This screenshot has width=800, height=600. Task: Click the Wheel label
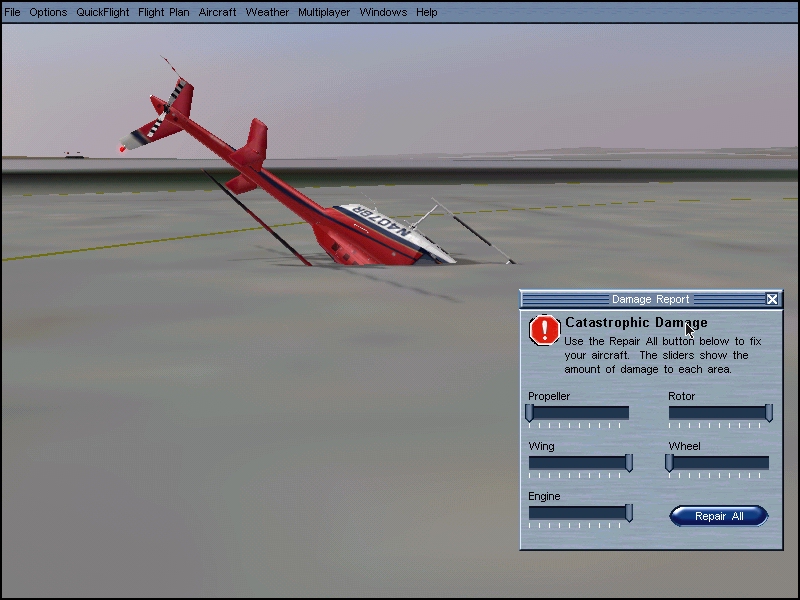[x=684, y=446]
